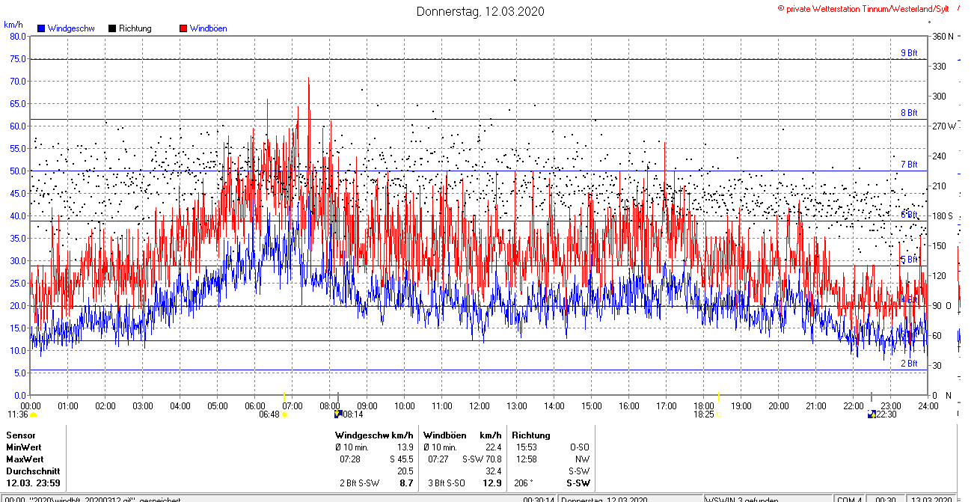
Task: Click the 12.03. 23:59 timestamp
Action: click(x=34, y=483)
